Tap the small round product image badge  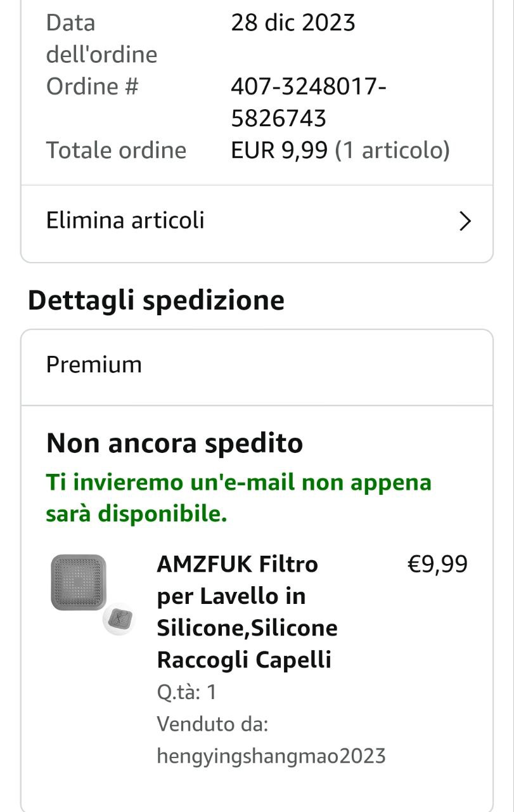tap(119, 617)
